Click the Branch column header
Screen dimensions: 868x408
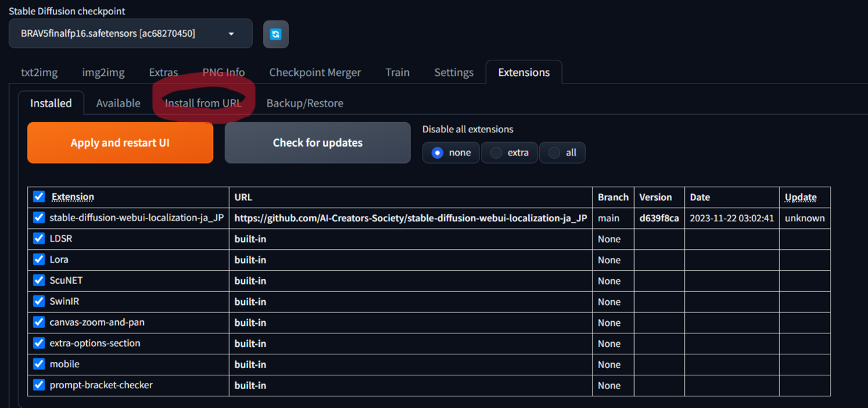[x=613, y=198]
